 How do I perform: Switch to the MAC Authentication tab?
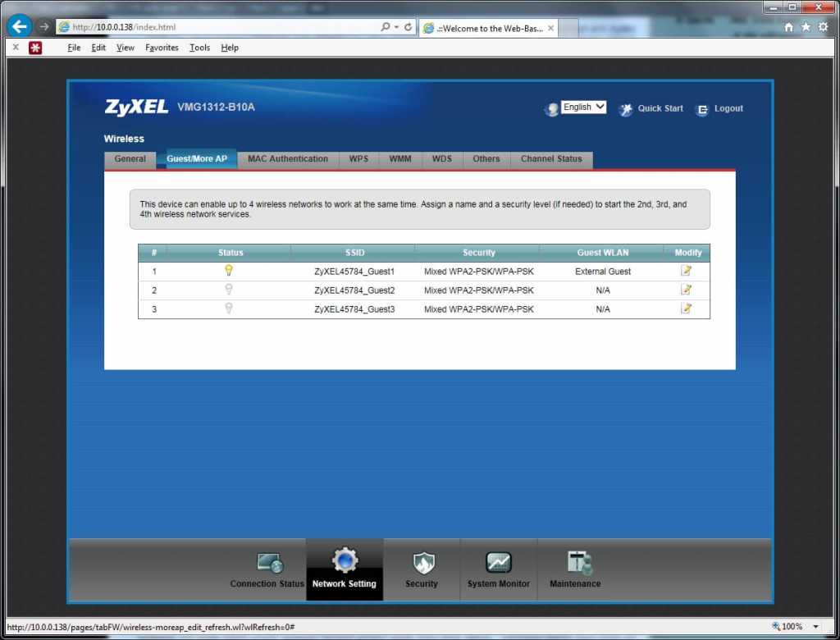coord(288,159)
